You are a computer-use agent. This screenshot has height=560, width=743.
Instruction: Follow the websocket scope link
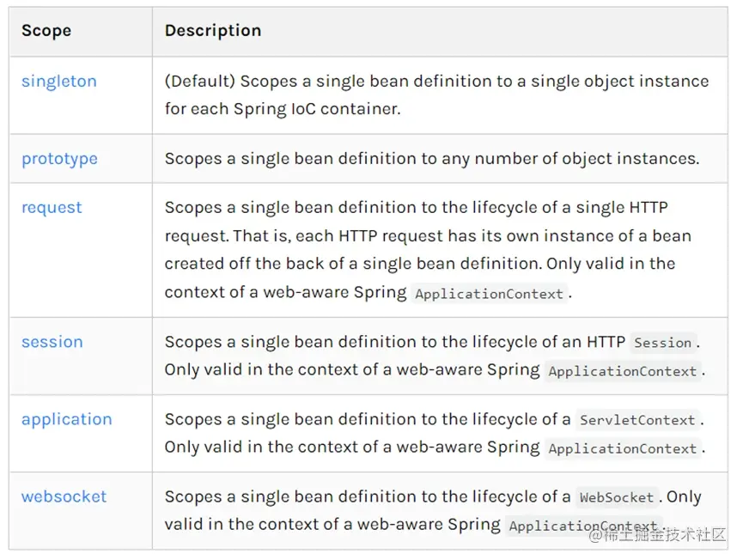[64, 496]
